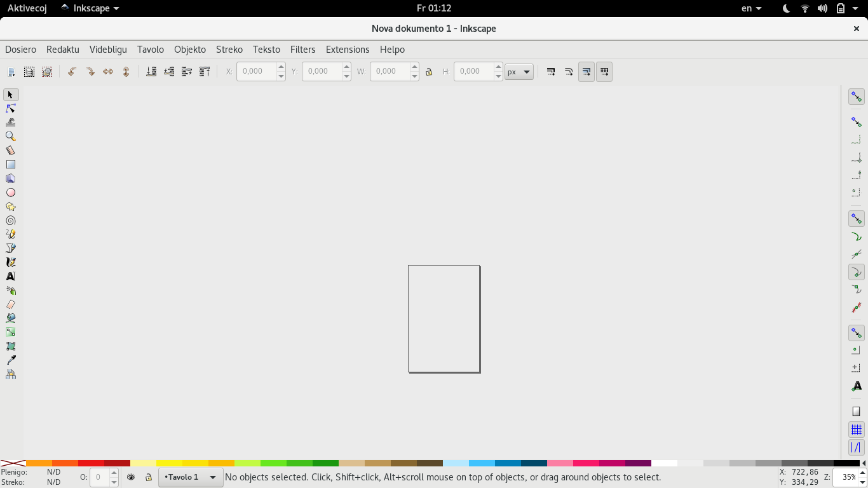Select the Paint bucket tool
This screenshot has height=488, width=868.
point(10,318)
